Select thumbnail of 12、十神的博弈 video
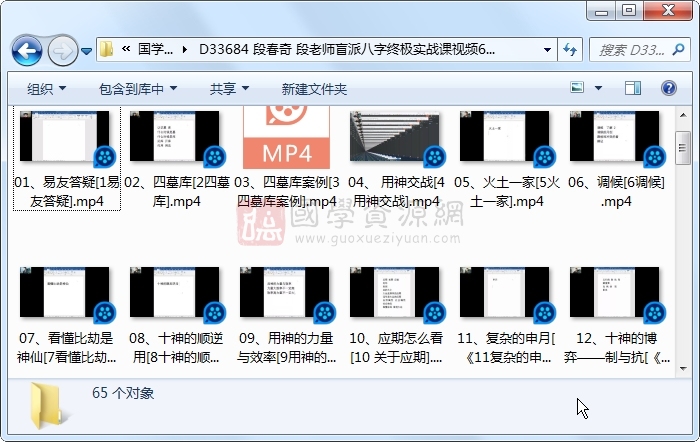The image size is (700, 442). click(615, 292)
